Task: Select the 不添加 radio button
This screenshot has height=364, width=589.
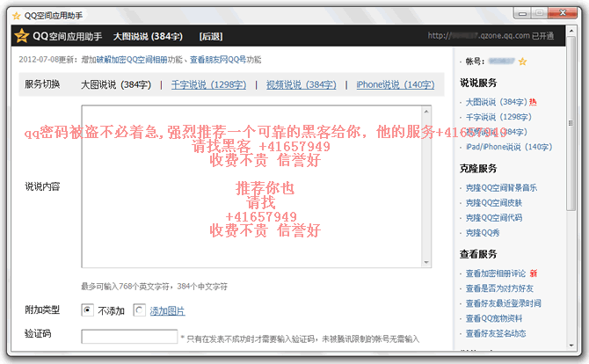Action: pos(87,310)
